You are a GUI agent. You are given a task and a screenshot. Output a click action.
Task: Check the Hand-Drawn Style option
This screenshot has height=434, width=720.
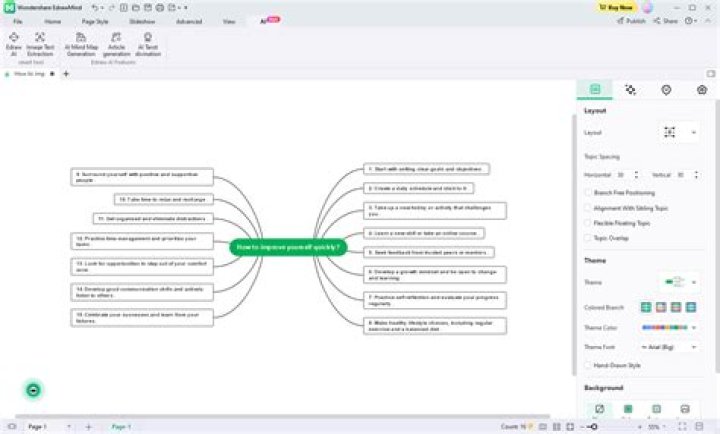588,366
